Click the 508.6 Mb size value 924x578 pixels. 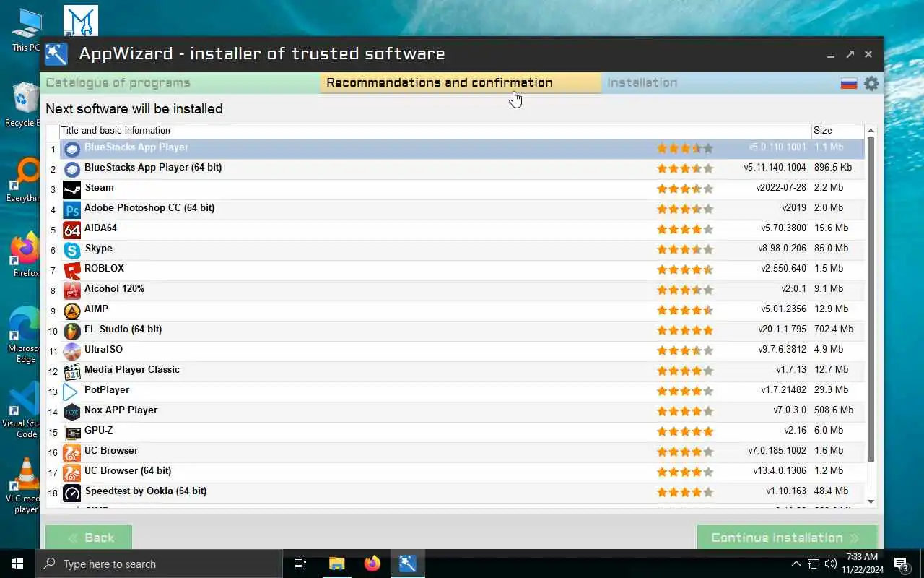point(834,410)
